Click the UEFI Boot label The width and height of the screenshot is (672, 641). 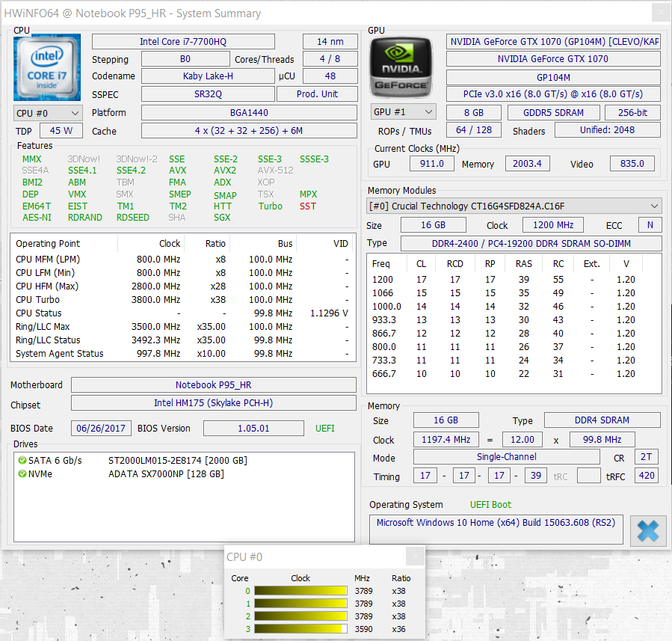[490, 505]
